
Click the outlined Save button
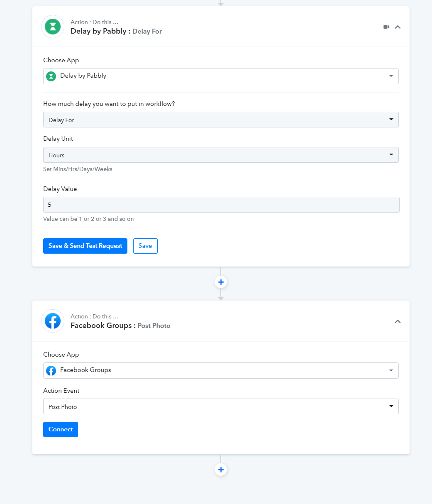tap(145, 246)
